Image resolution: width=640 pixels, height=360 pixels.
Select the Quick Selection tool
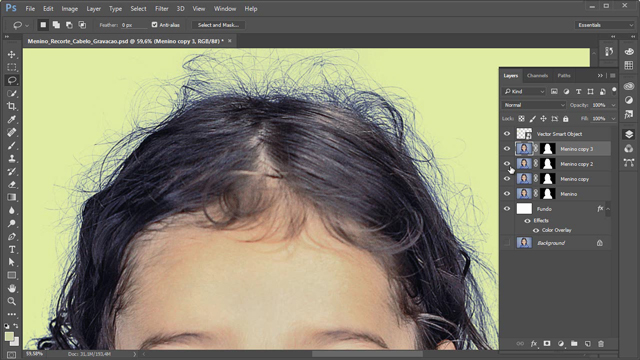pos(11,93)
